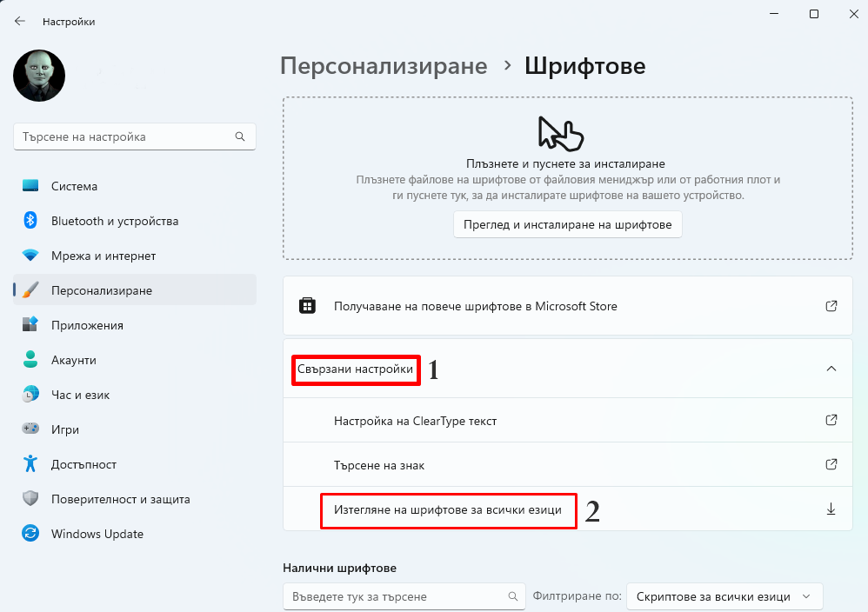Click the gamepad icon for Игри
Viewport: 868px width, 612px height.
[x=30, y=429]
